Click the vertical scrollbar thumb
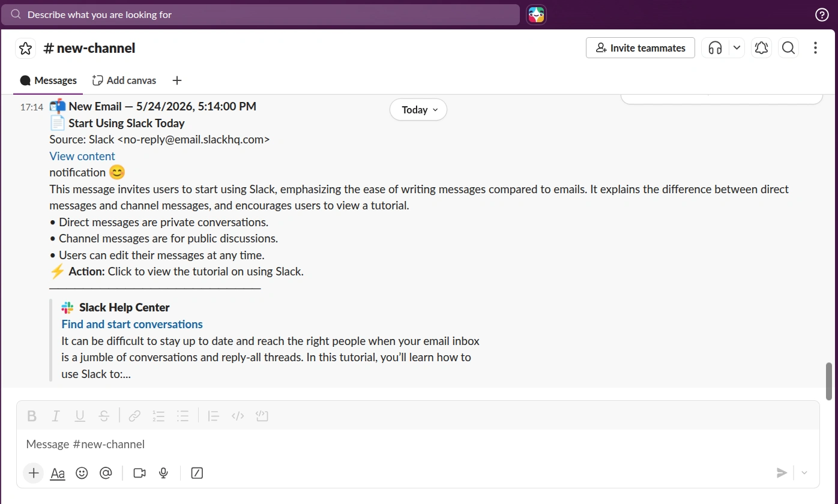 829,382
